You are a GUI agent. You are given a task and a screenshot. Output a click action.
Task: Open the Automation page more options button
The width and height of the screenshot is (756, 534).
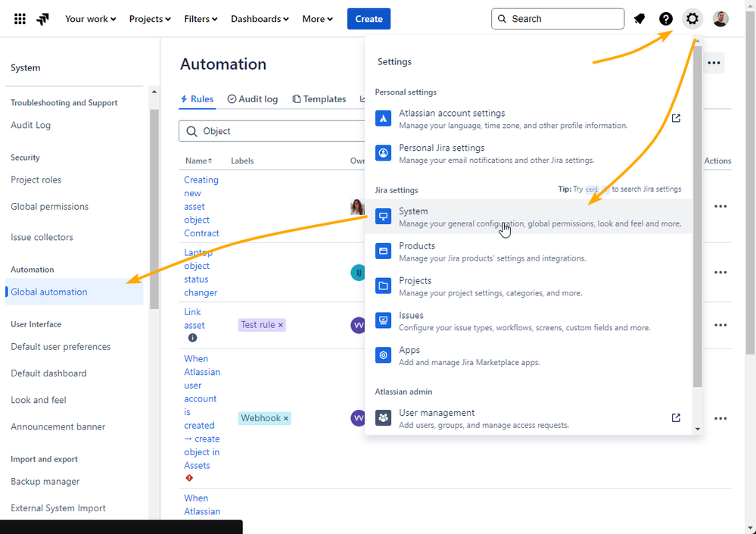714,63
